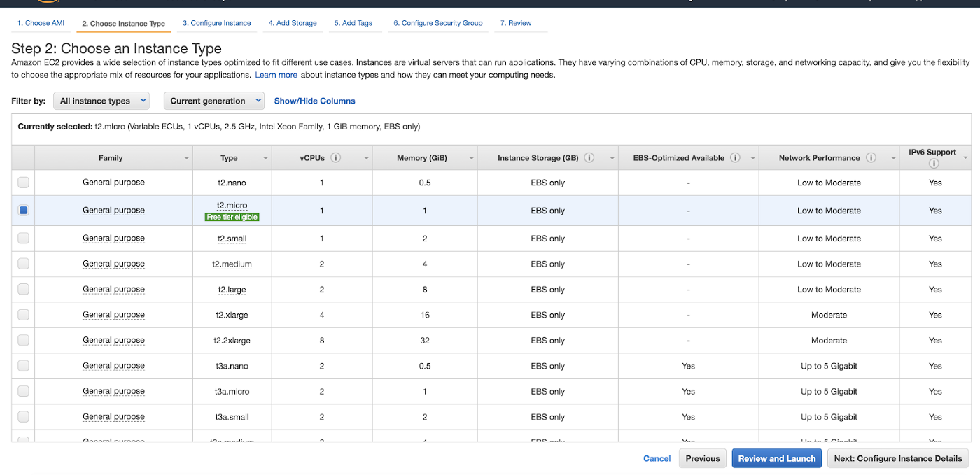Click memory value 16 in t2.xlarge row
The image size is (980, 475).
pos(425,315)
